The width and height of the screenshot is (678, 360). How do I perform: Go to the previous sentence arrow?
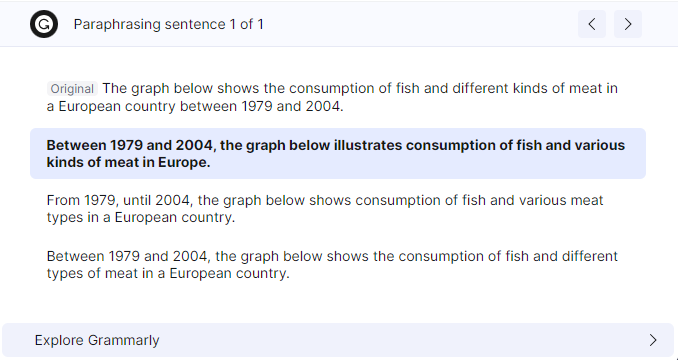[592, 24]
